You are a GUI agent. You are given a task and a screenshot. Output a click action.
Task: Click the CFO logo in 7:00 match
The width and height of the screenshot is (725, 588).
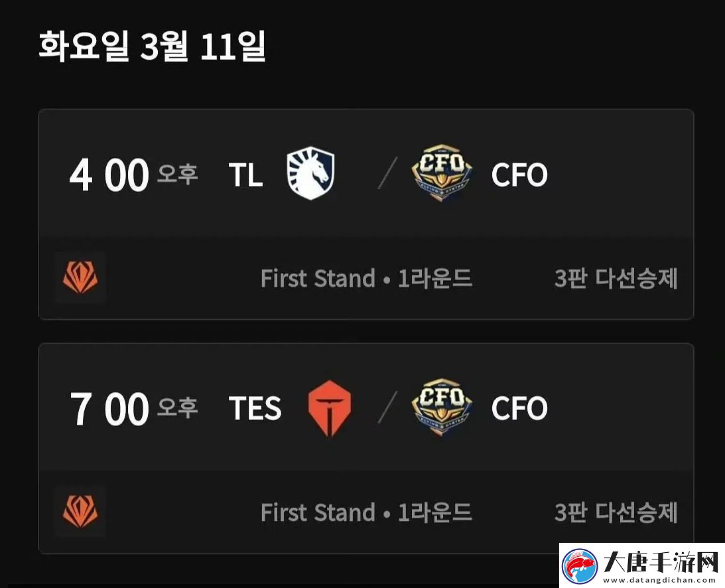(x=442, y=406)
